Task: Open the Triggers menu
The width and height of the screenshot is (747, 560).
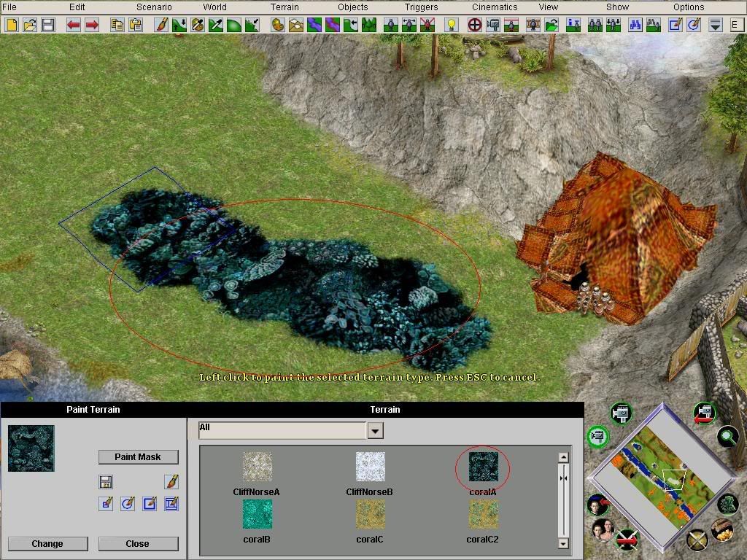Action: click(x=422, y=7)
